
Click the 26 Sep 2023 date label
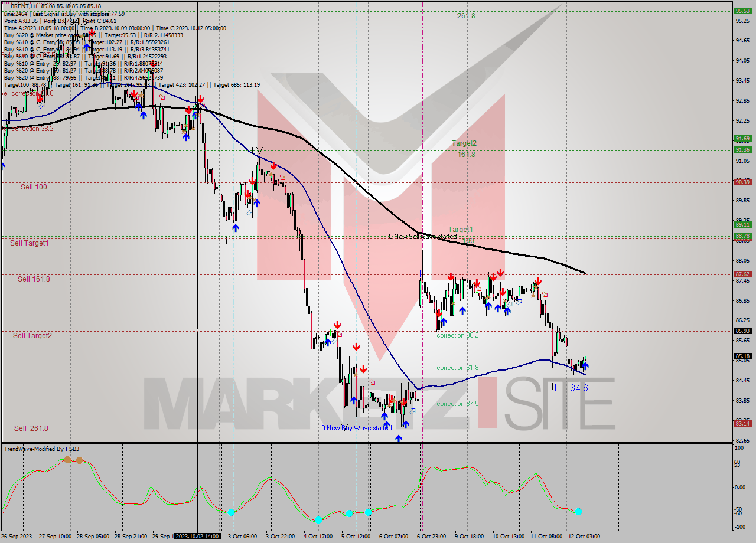[x=17, y=537]
